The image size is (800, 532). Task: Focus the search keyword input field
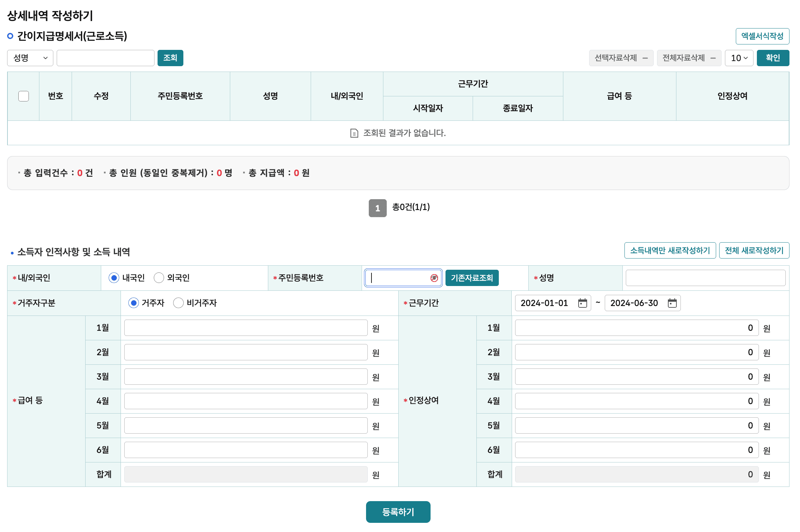105,58
